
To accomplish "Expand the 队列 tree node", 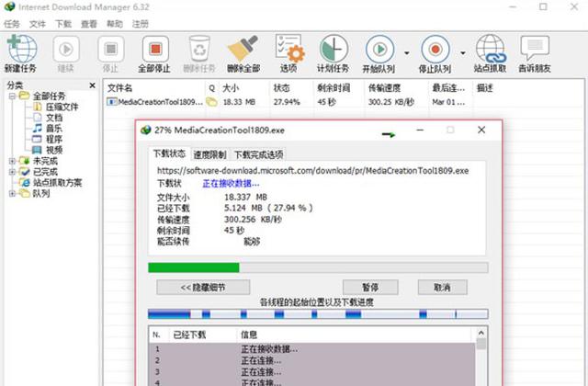I will tap(12, 194).
